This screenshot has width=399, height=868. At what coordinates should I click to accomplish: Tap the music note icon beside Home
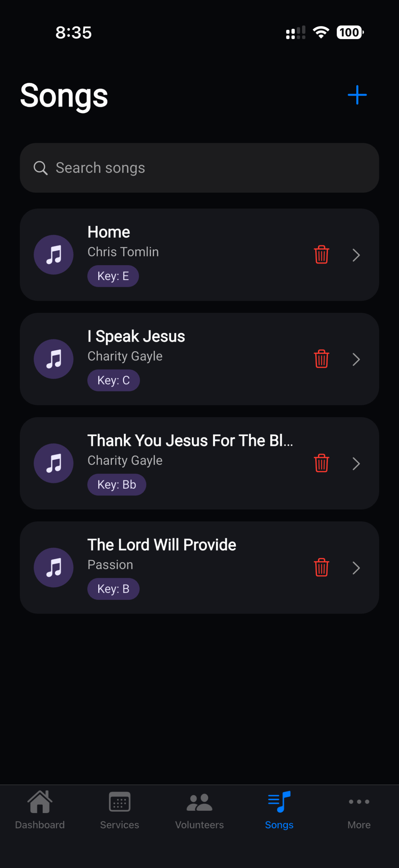pos(54,255)
